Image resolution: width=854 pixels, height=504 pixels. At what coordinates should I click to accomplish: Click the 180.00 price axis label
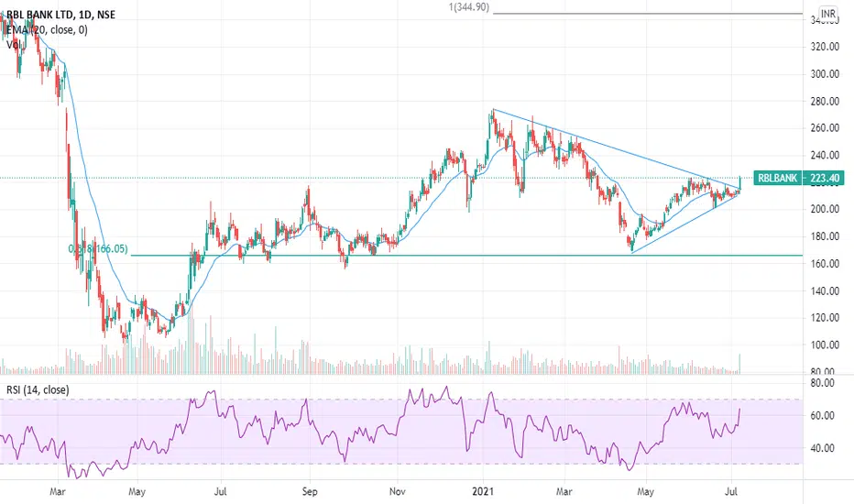pos(824,236)
